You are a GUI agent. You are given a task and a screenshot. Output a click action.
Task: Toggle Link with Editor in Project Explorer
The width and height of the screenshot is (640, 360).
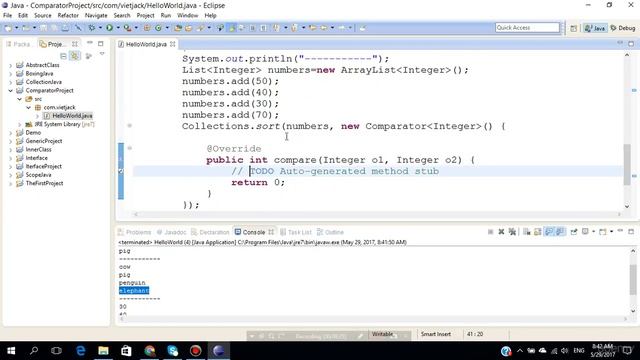[75, 56]
